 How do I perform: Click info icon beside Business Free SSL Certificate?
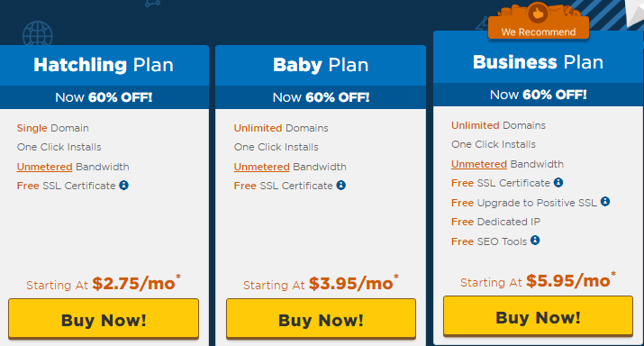(558, 182)
